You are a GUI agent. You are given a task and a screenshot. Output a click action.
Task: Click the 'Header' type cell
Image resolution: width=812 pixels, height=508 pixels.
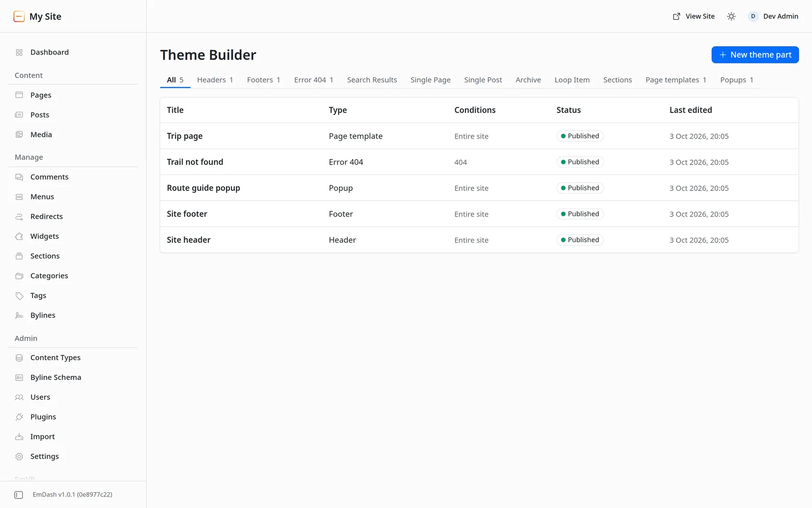[x=343, y=240]
